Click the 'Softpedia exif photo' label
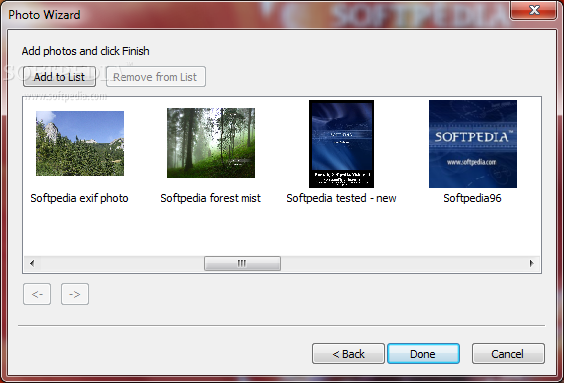 click(79, 198)
